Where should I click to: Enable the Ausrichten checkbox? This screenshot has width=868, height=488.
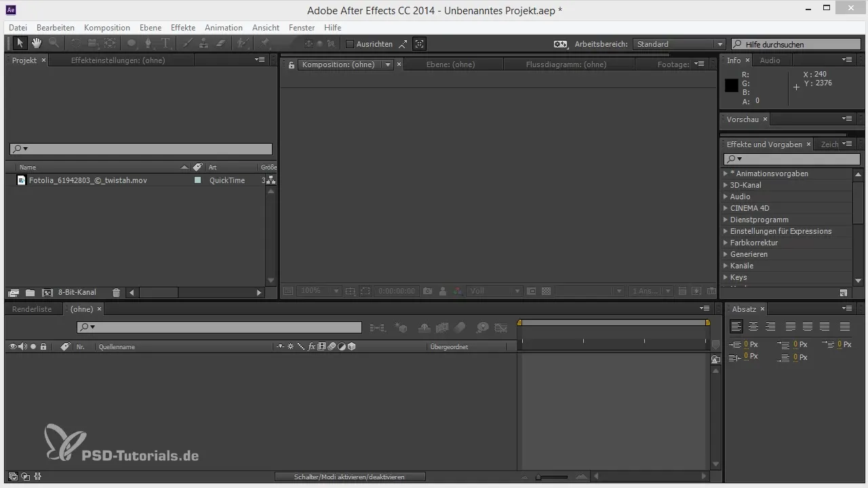point(350,44)
